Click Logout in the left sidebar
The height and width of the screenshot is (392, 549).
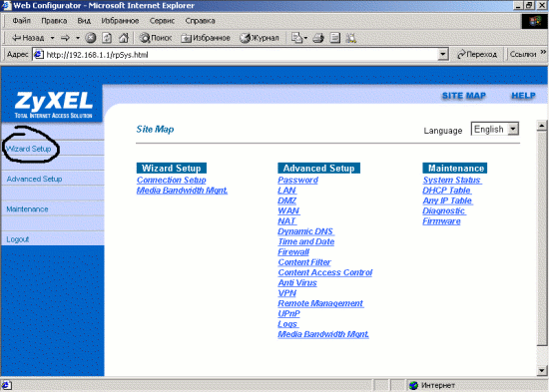click(18, 239)
